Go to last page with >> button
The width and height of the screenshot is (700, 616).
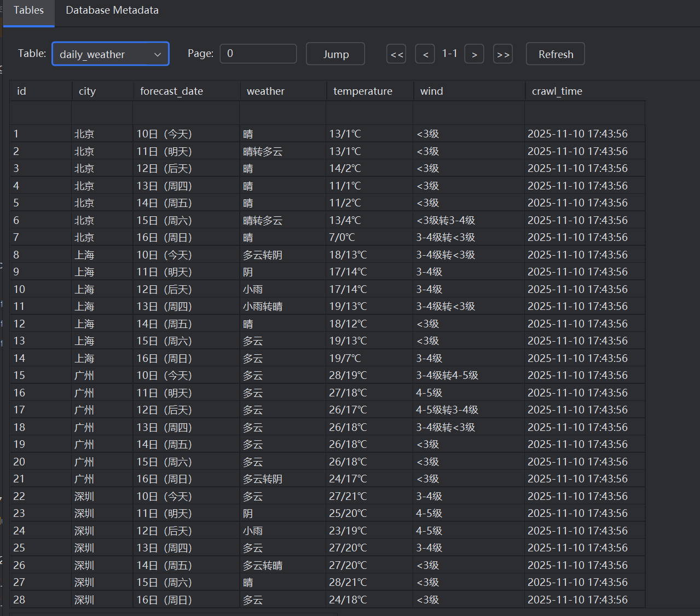pos(503,54)
